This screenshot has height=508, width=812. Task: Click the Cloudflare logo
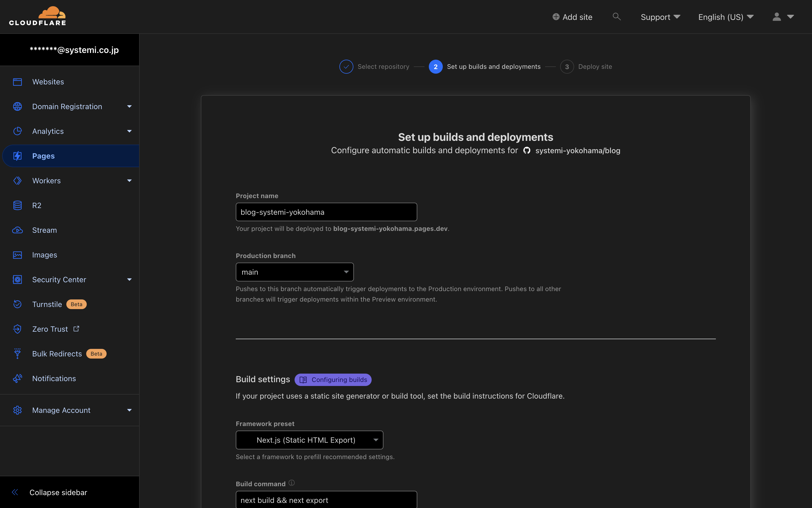[37, 16]
